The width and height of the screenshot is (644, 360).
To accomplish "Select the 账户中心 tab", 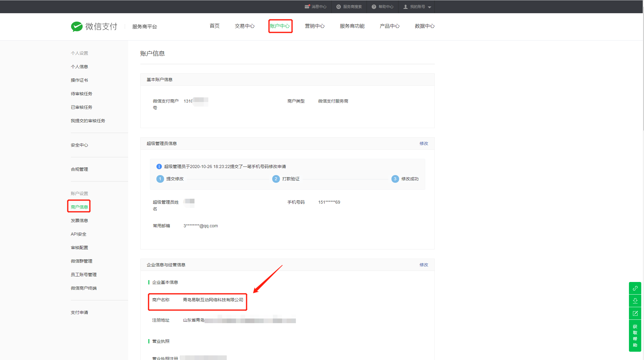I will pyautogui.click(x=280, y=26).
